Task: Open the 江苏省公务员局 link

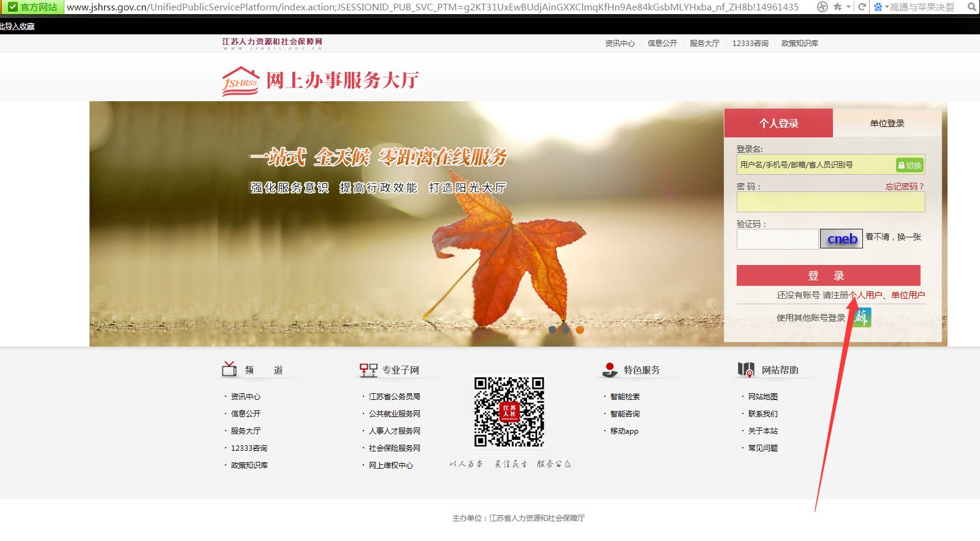Action: [x=394, y=397]
